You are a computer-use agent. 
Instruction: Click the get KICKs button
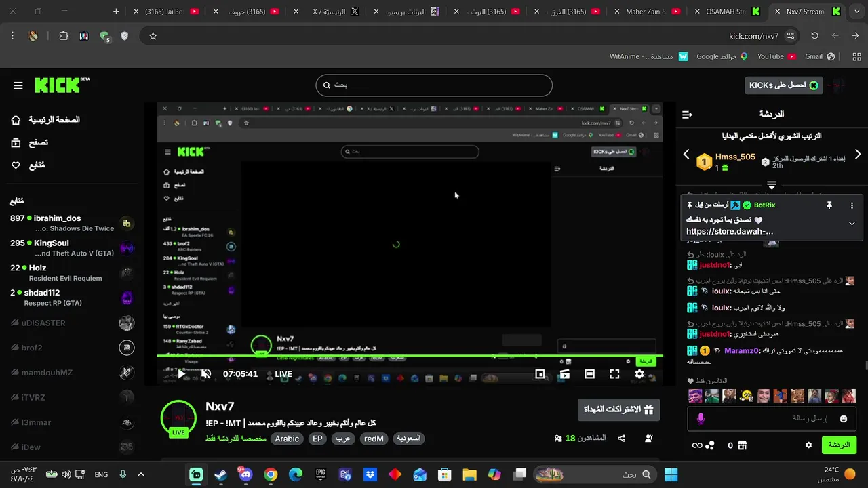[783, 85]
